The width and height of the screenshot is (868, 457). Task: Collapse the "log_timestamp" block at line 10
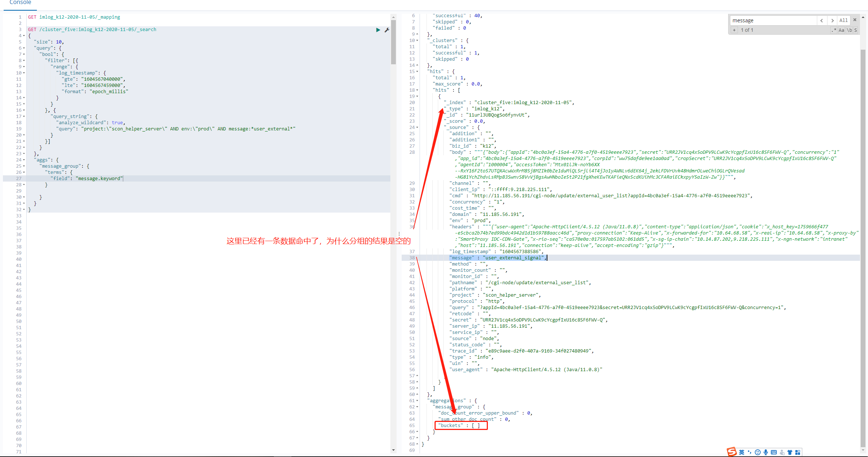(x=24, y=73)
